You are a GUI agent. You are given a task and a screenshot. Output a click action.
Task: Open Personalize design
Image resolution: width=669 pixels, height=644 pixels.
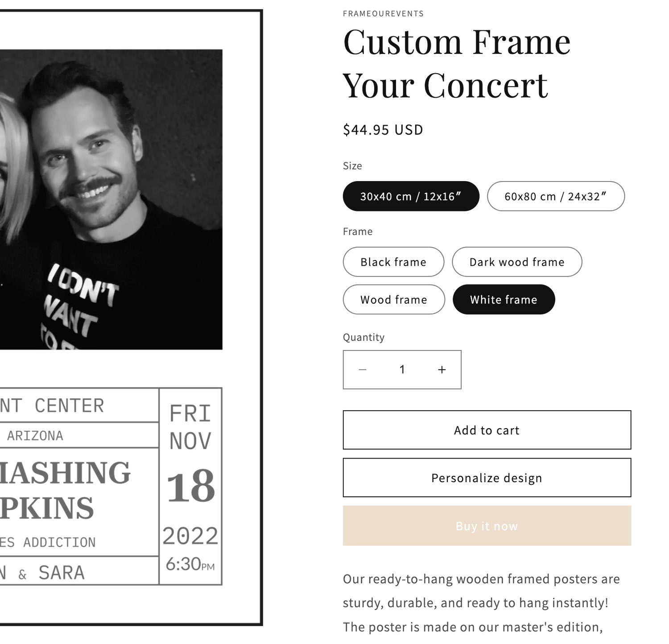tap(487, 478)
